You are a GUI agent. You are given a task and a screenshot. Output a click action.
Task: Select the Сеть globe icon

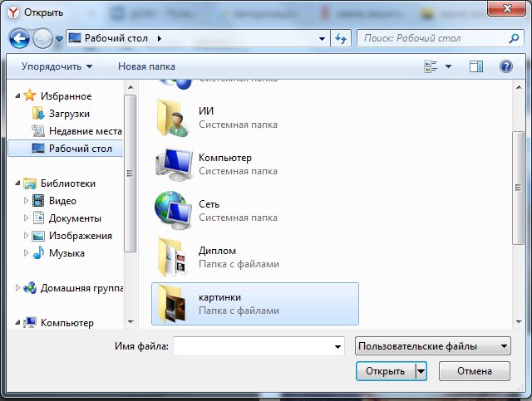click(174, 211)
